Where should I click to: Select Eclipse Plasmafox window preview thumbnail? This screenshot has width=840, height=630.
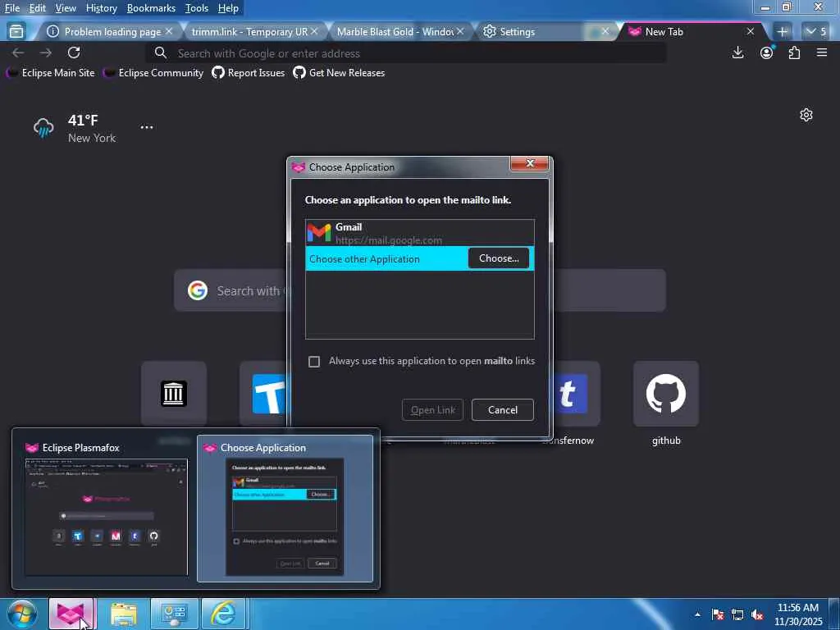[x=106, y=509]
